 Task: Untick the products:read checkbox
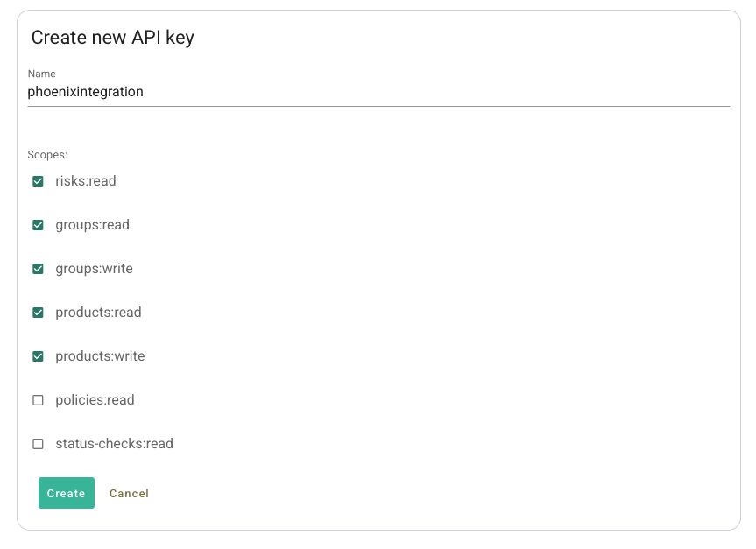coord(38,313)
